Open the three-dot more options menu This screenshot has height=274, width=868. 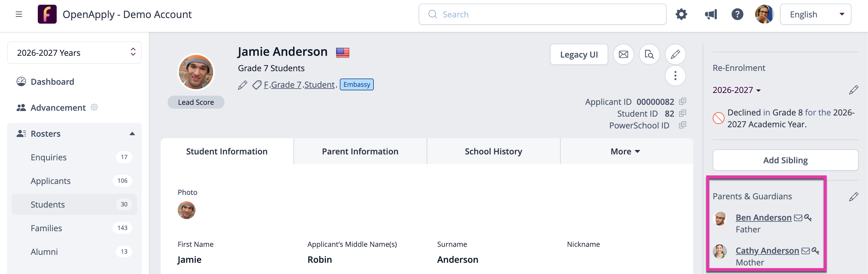(x=675, y=76)
